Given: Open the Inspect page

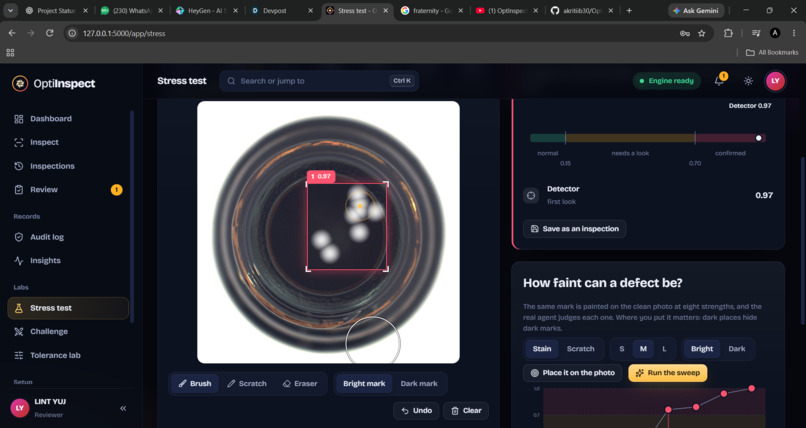Looking at the screenshot, I should coord(44,142).
